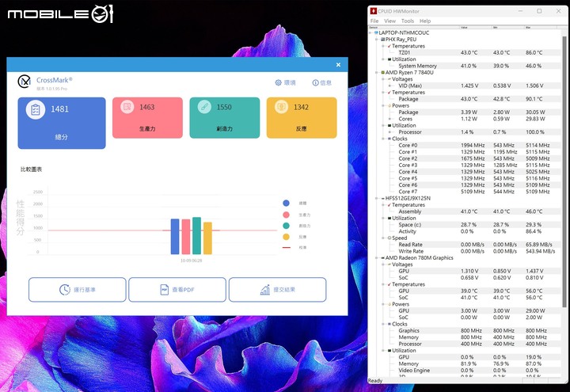
Task: Click the Ryzen Powers flame icon
Action: [389, 105]
